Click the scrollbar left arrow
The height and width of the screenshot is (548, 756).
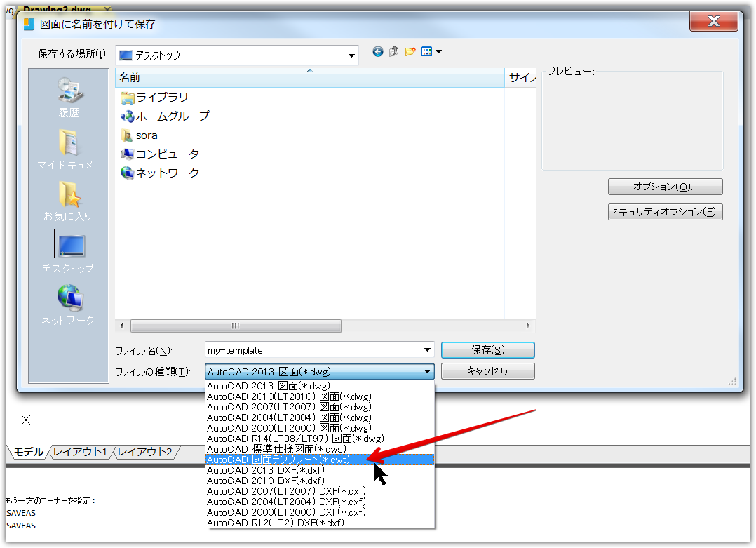pyautogui.click(x=121, y=326)
